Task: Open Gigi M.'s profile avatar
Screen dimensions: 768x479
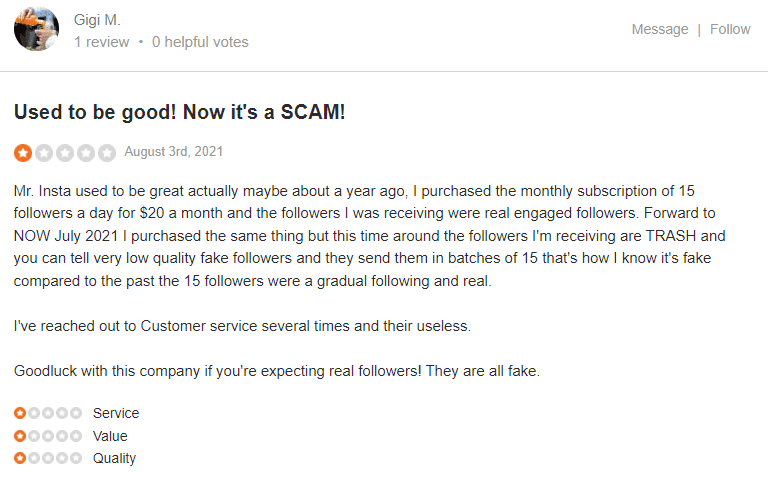Action: pos(36,29)
